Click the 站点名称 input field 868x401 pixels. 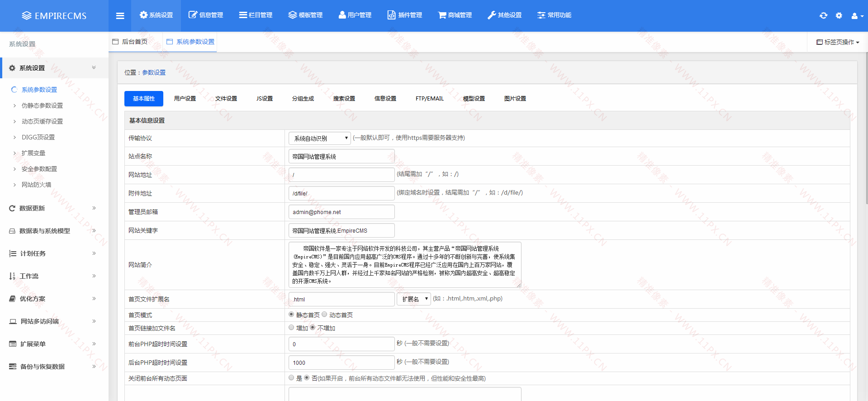pyautogui.click(x=342, y=156)
